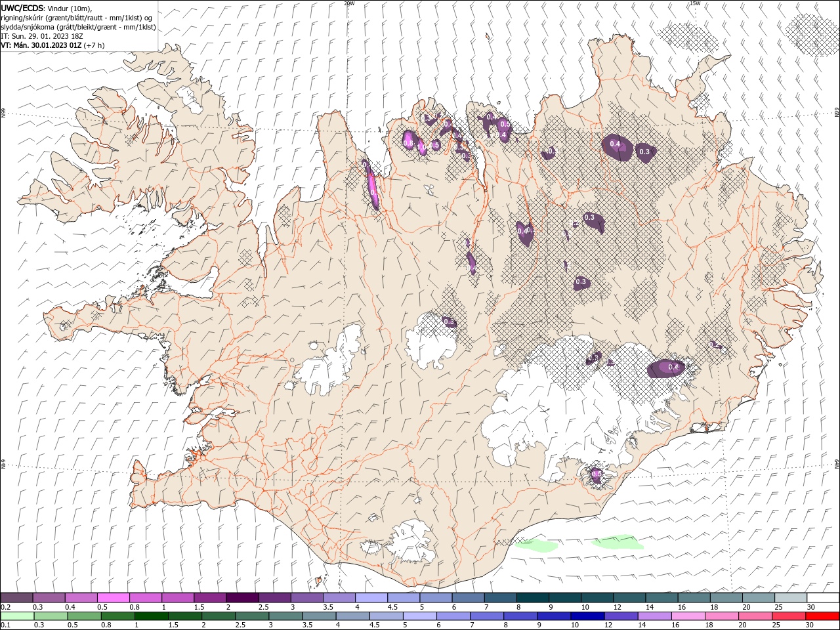
Task: Click the larger light green rain patch offshore
Action: (x=618, y=542)
